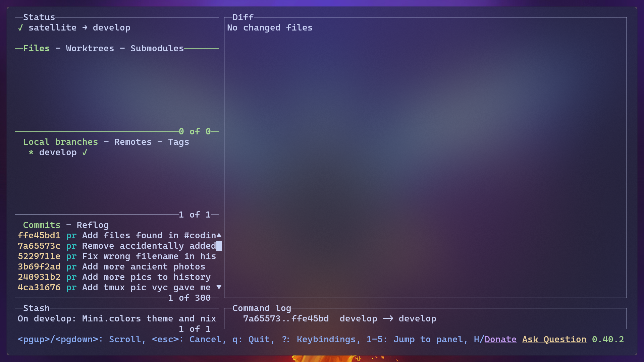Switch to the Submodules tab
Screen dimensions: 644x362
click(157, 48)
